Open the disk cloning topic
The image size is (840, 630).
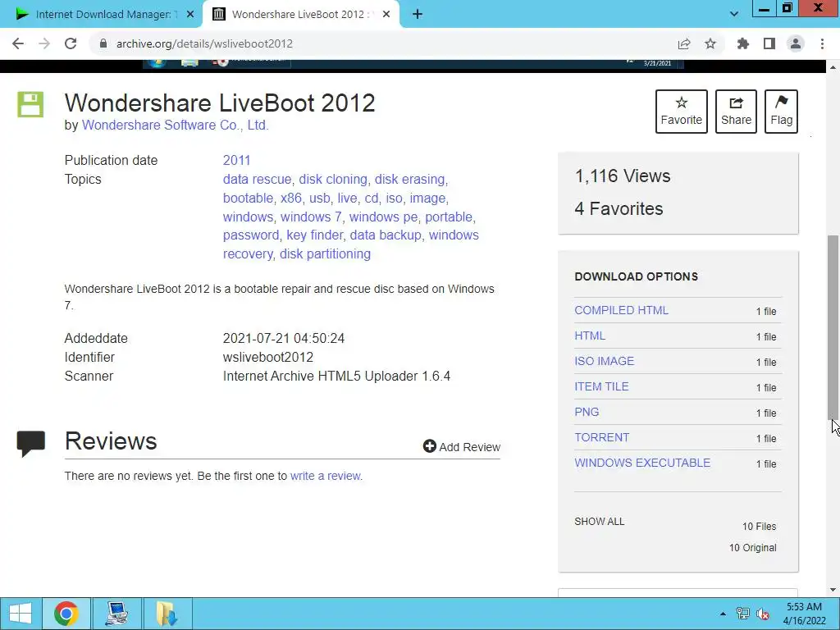point(333,180)
